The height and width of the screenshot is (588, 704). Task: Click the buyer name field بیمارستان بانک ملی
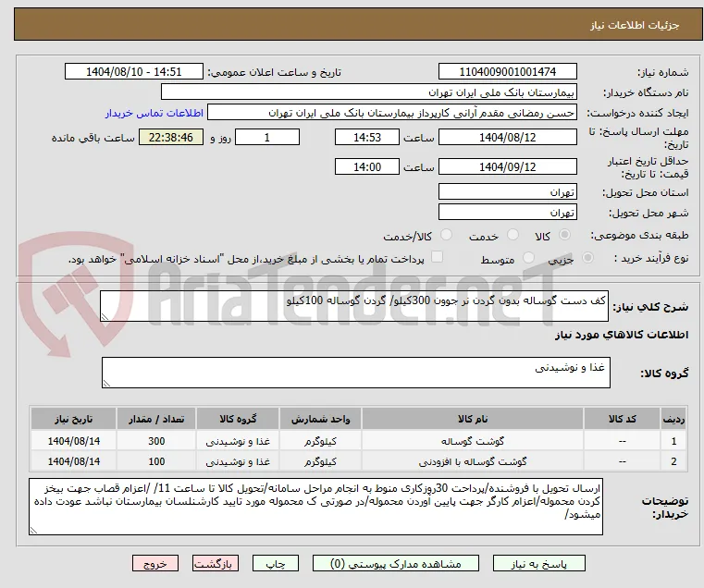pos(368,92)
